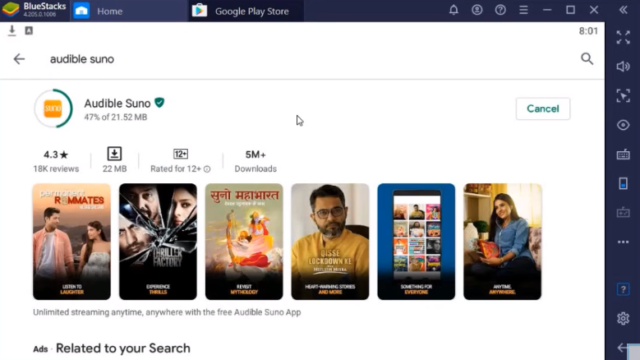Click the 5M+ Downloads stat
This screenshot has width=640, height=360.
256,161
